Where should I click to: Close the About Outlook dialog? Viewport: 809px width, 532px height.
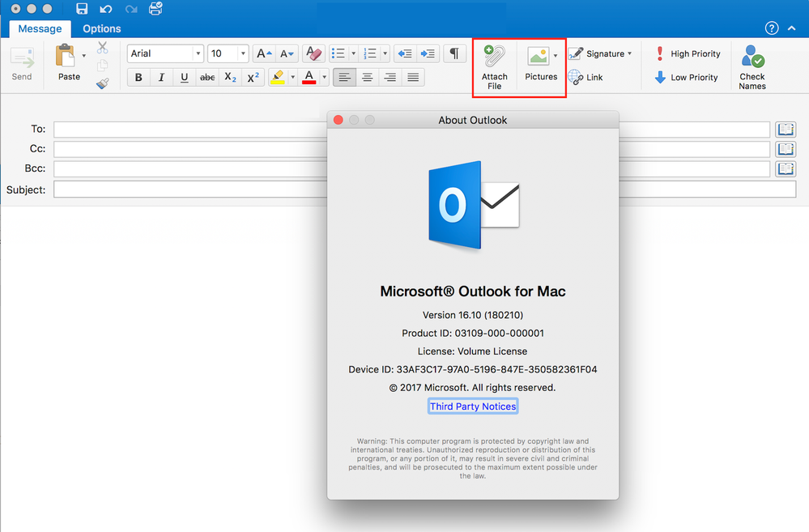pyautogui.click(x=339, y=120)
